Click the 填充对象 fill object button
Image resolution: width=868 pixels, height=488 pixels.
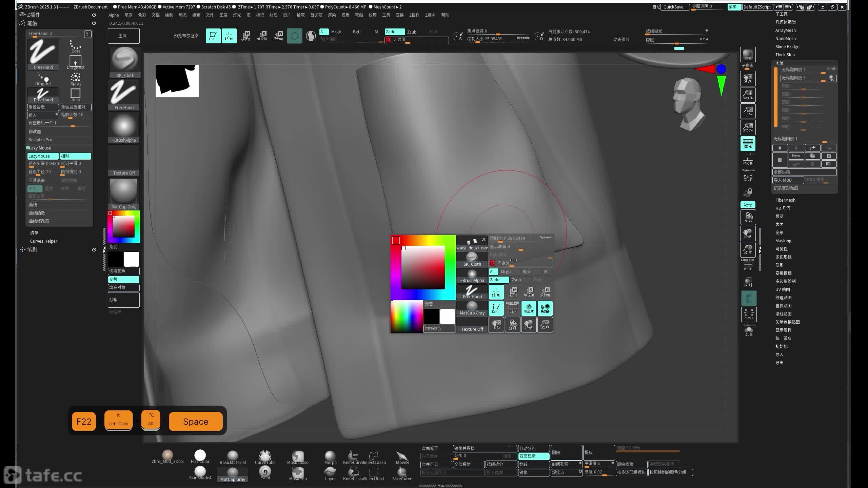pyautogui.click(x=124, y=287)
